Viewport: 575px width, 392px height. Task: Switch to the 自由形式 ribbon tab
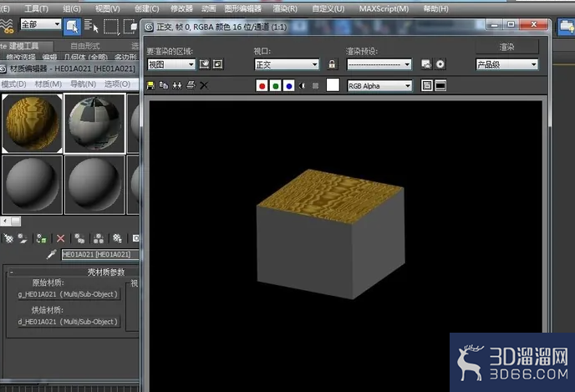(84, 46)
